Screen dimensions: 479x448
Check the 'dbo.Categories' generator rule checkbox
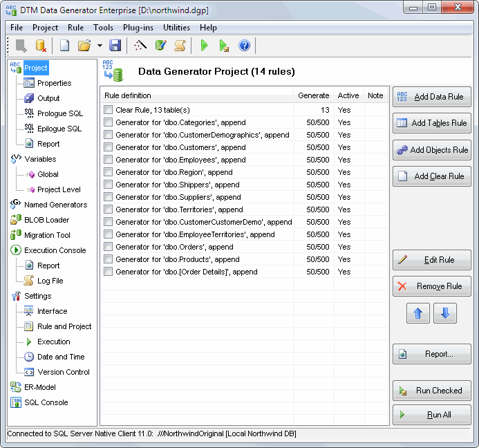[x=109, y=122]
